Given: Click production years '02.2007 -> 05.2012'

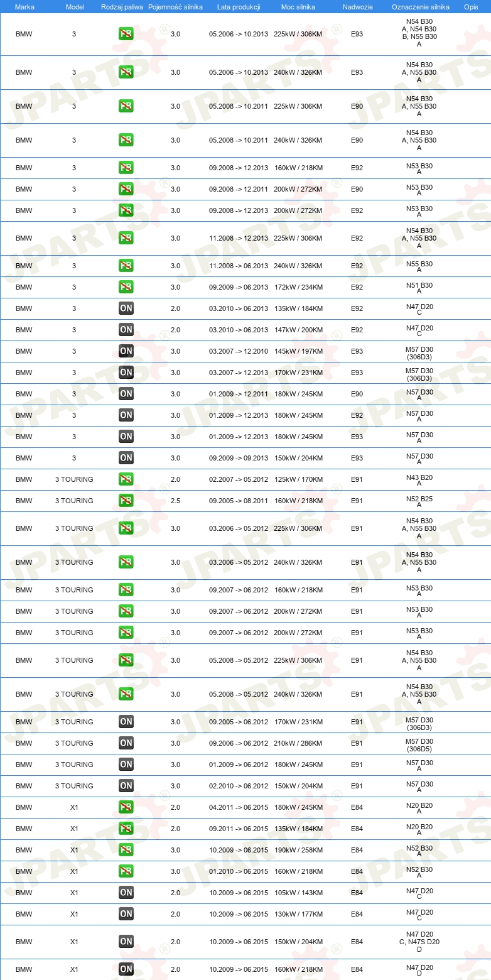Looking at the screenshot, I should [239, 479].
